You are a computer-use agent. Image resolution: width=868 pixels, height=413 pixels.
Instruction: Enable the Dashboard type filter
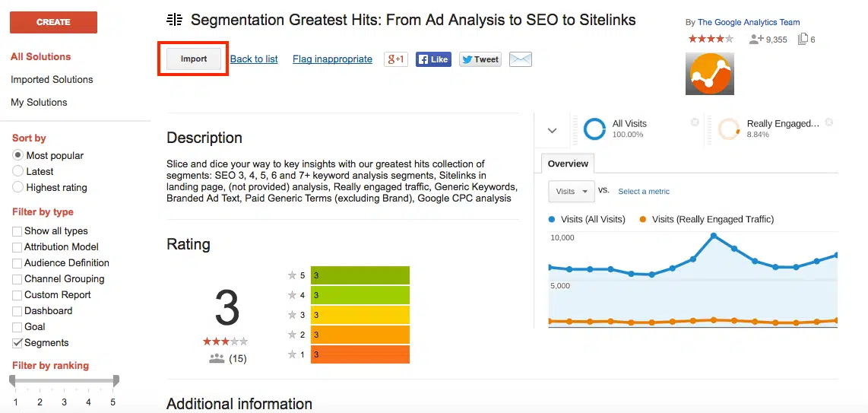coord(17,311)
